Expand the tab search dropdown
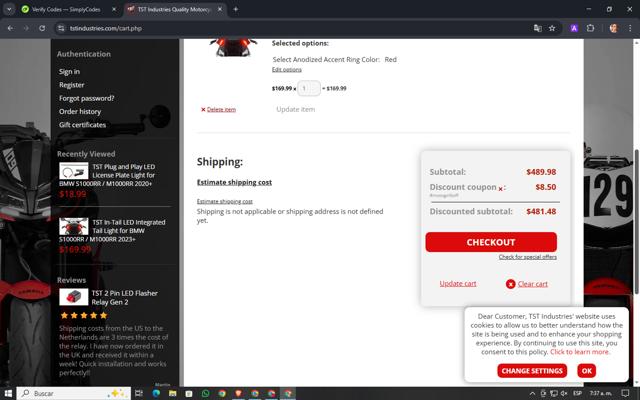 9,9
